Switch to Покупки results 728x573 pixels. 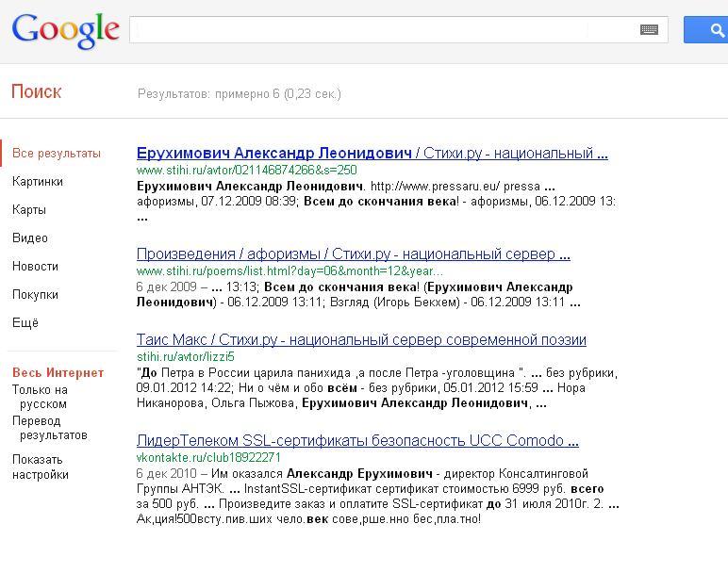(35, 295)
